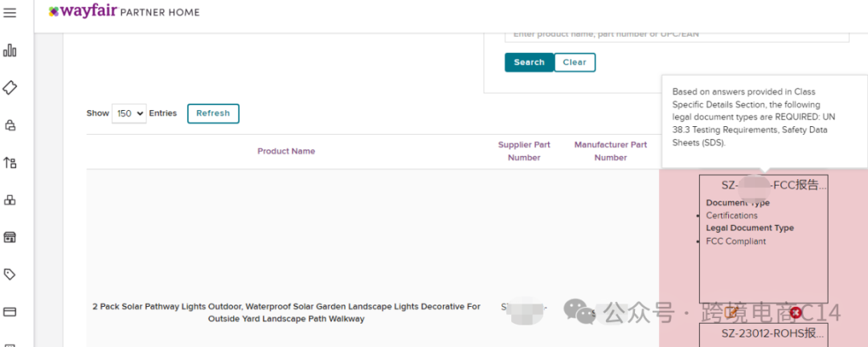Select the upload-arrow sidebar icon
The width and height of the screenshot is (868, 347).
(10, 162)
